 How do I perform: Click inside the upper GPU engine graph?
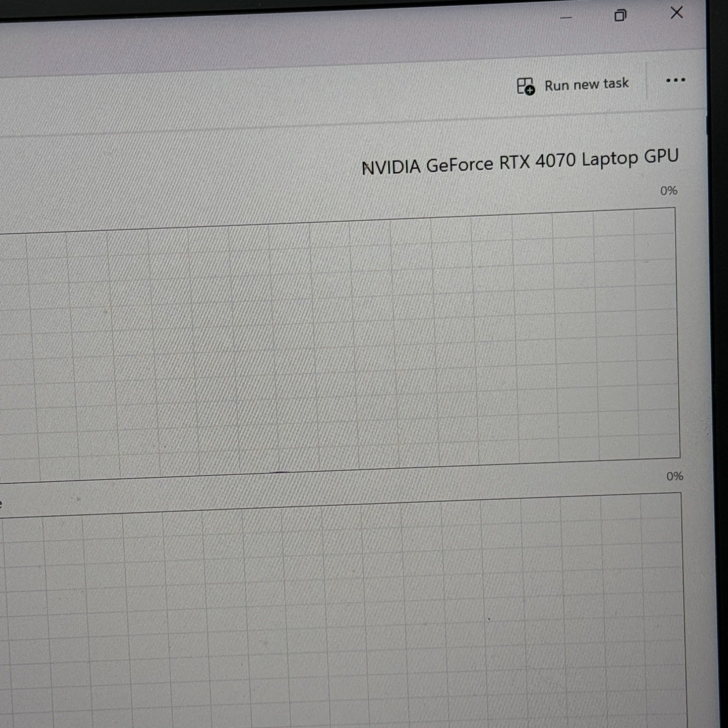(x=340, y=345)
